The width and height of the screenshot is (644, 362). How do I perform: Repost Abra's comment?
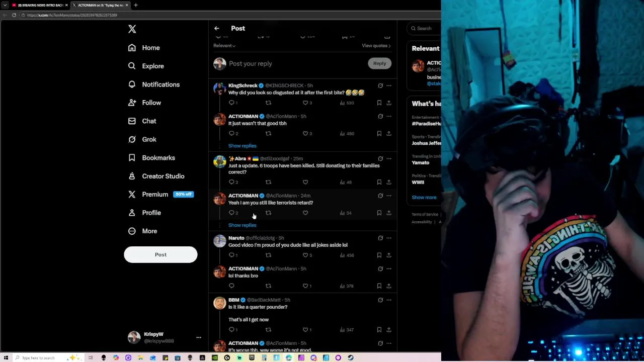268,182
